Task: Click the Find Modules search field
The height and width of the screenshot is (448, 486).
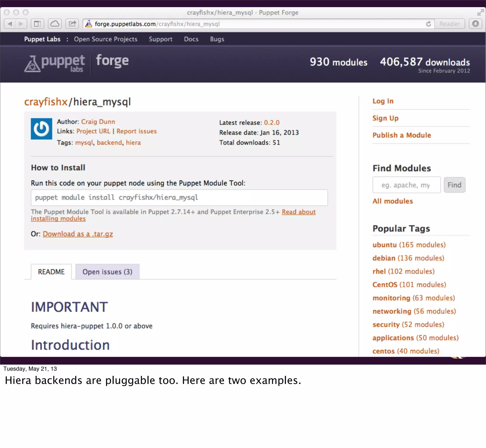Action: (407, 185)
